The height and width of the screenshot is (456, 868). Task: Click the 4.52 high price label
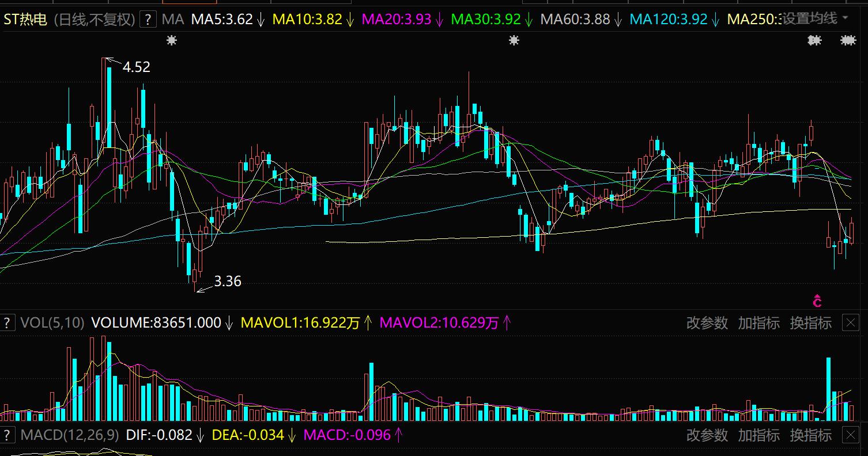(x=136, y=67)
